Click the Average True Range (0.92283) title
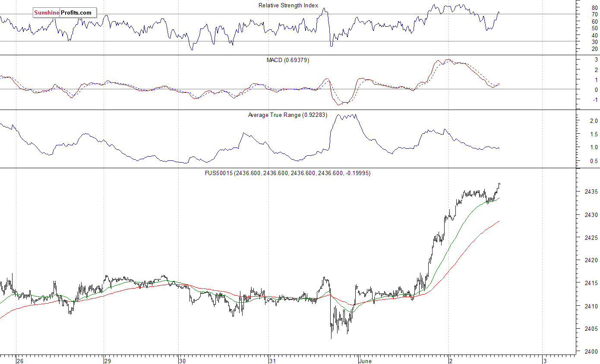The image size is (600, 364). [287, 115]
